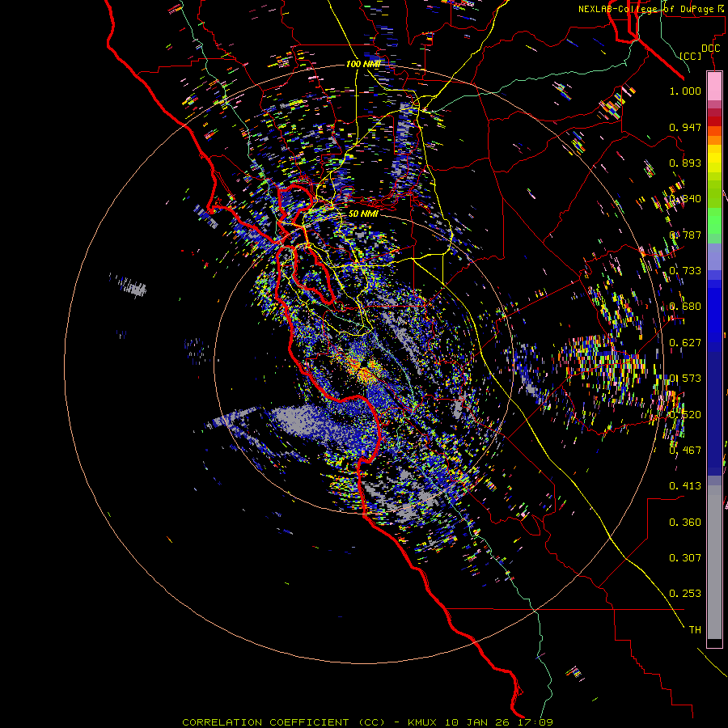Click the 17:09 timestamp text
728x728 pixels.
point(535,722)
